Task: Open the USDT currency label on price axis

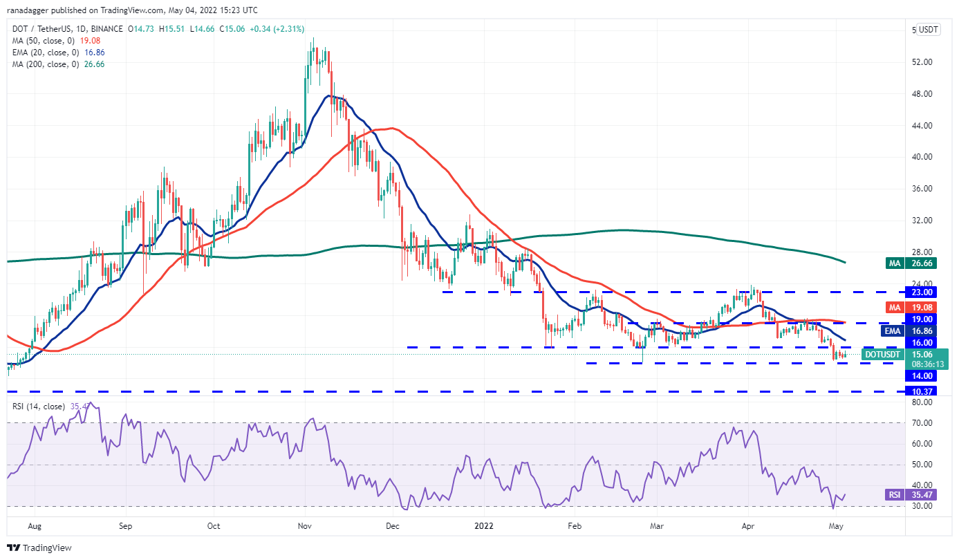Action: (927, 30)
